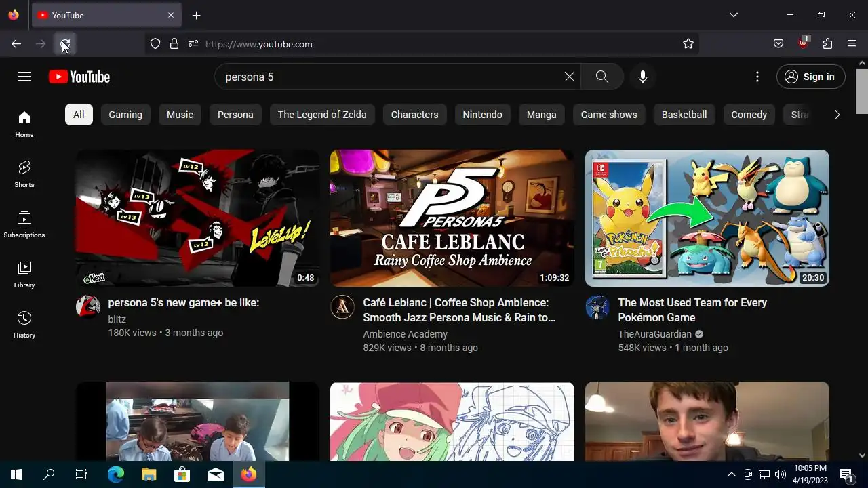
Task: Clear the search text with X icon
Action: 570,77
